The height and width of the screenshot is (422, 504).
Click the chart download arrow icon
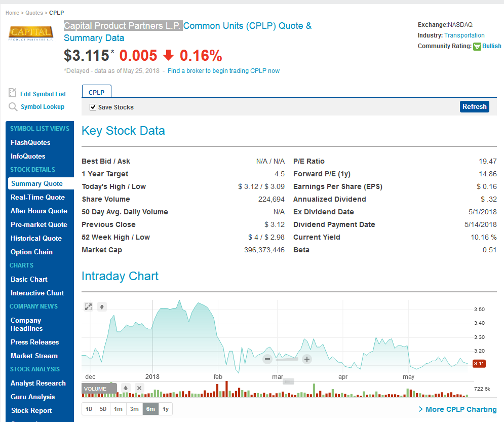pyautogui.click(x=102, y=306)
